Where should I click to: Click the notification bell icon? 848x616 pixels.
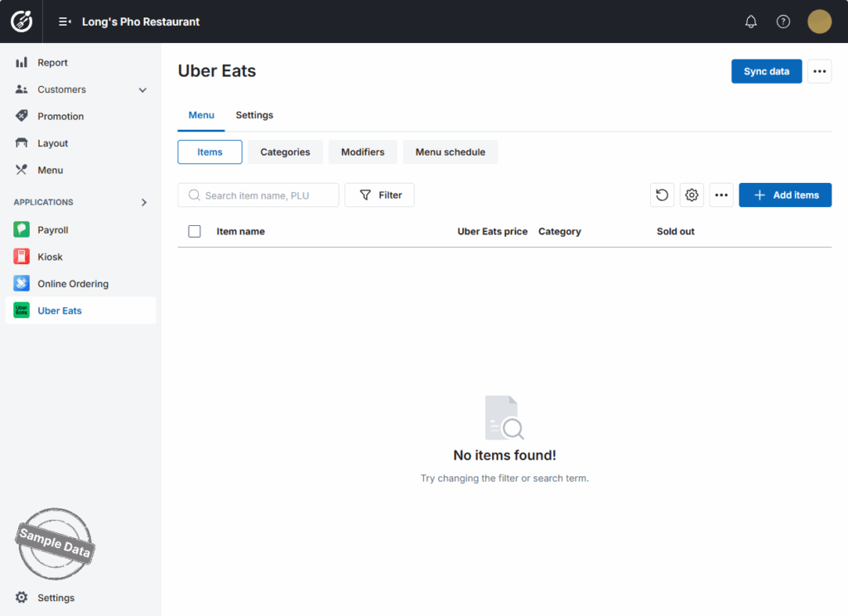coord(751,22)
